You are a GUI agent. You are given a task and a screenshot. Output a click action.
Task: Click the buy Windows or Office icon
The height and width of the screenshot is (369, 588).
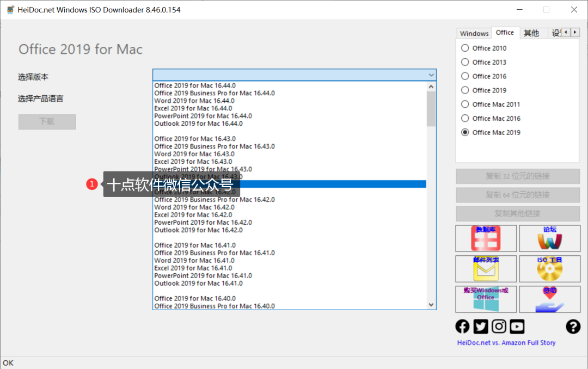click(486, 299)
